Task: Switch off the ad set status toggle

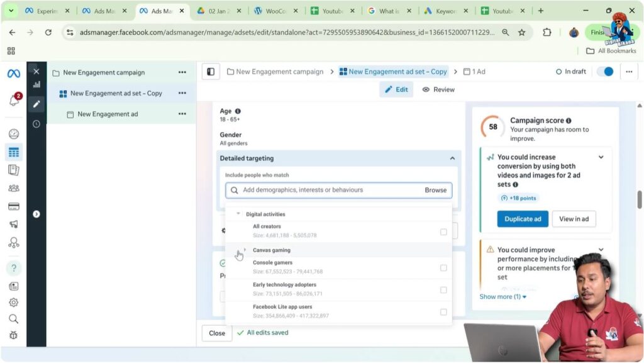Action: (x=604, y=72)
